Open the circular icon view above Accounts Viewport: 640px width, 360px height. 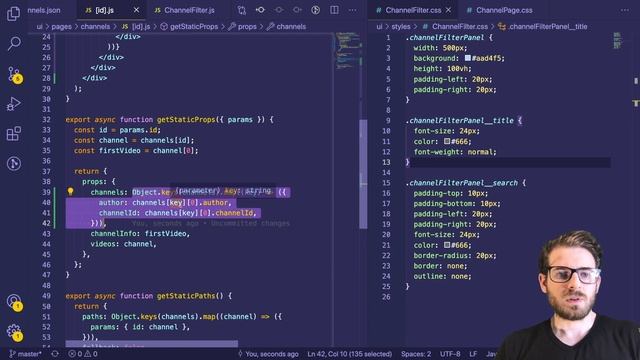(14, 164)
